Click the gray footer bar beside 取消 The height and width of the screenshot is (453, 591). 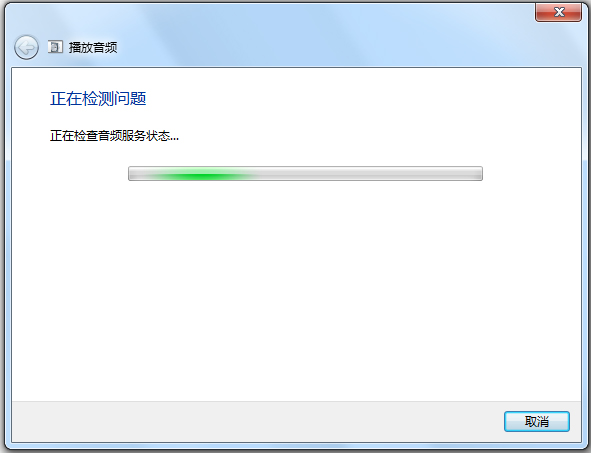(256, 421)
